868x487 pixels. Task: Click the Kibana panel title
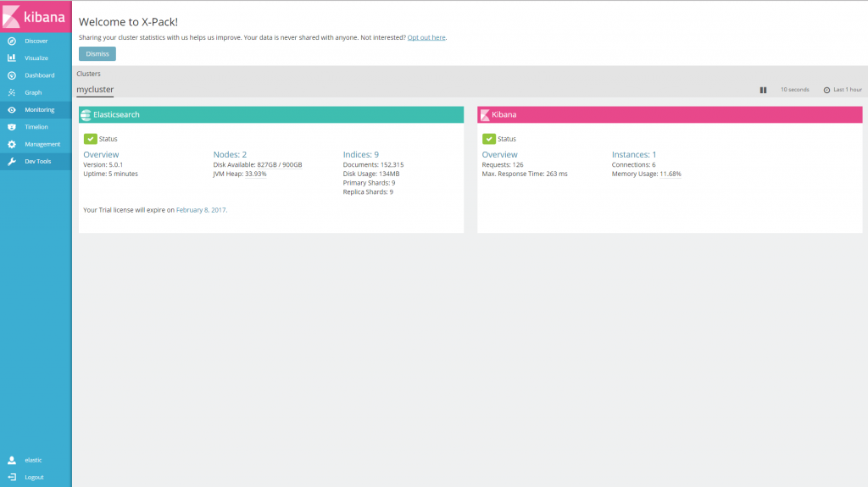(504, 114)
